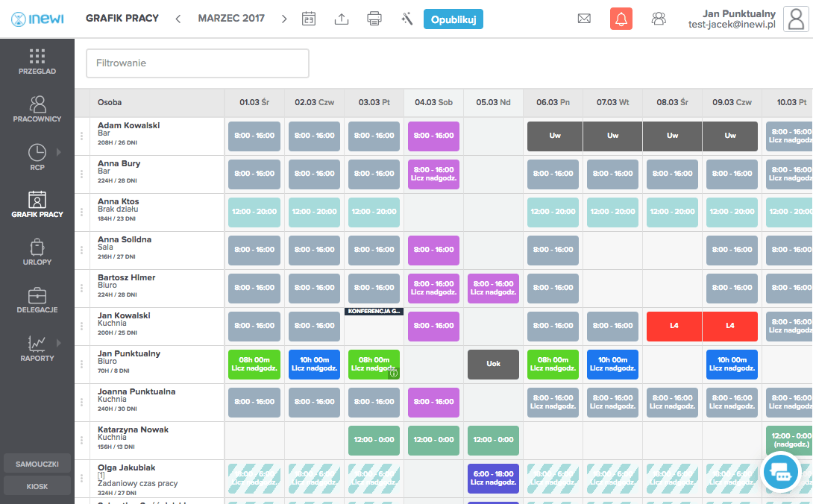Open Pracownicy section in sidebar
The width and height of the screenshot is (813, 504).
point(37,109)
